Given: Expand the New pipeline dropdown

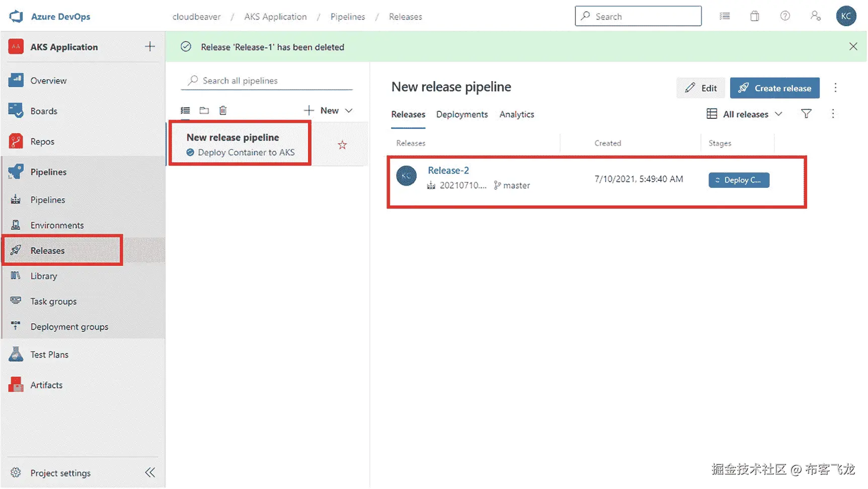Looking at the screenshot, I should point(328,110).
